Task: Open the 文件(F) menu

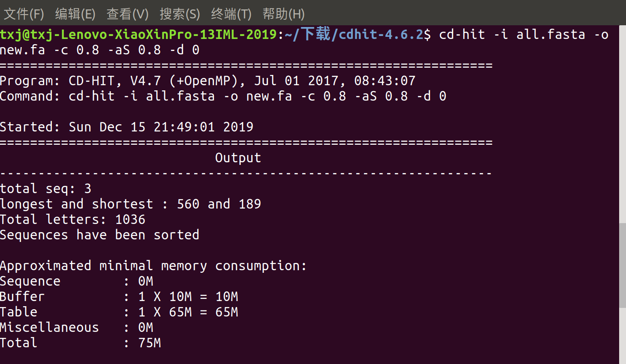Action: pos(24,14)
